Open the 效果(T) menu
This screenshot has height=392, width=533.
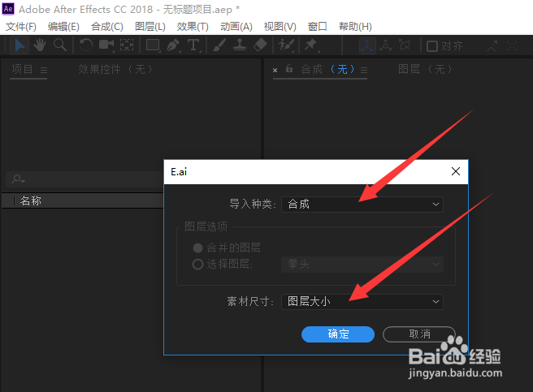tap(193, 27)
